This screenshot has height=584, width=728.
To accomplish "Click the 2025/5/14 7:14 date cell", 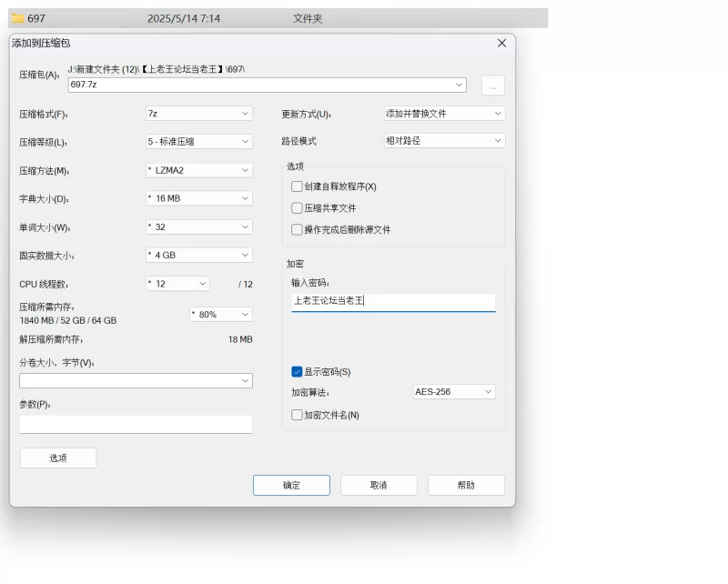I will tap(184, 18).
